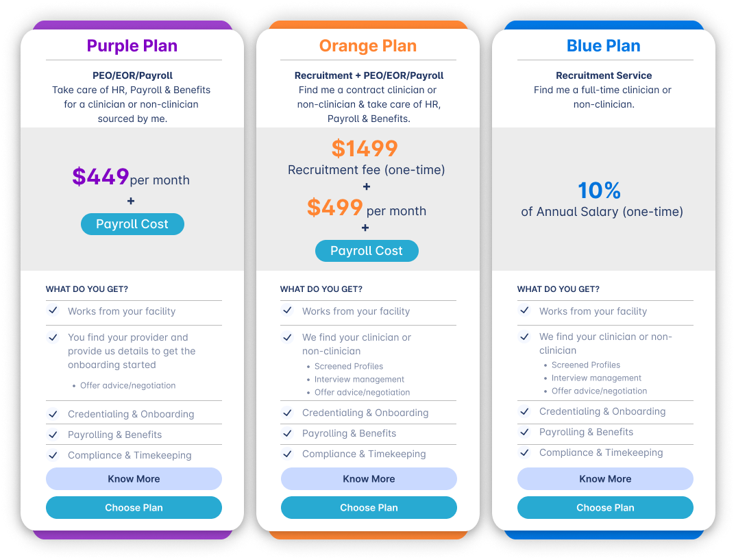This screenshot has height=560, width=736.
Task: Click Payroll Cost pill in Purple Plan
Action: click(132, 224)
